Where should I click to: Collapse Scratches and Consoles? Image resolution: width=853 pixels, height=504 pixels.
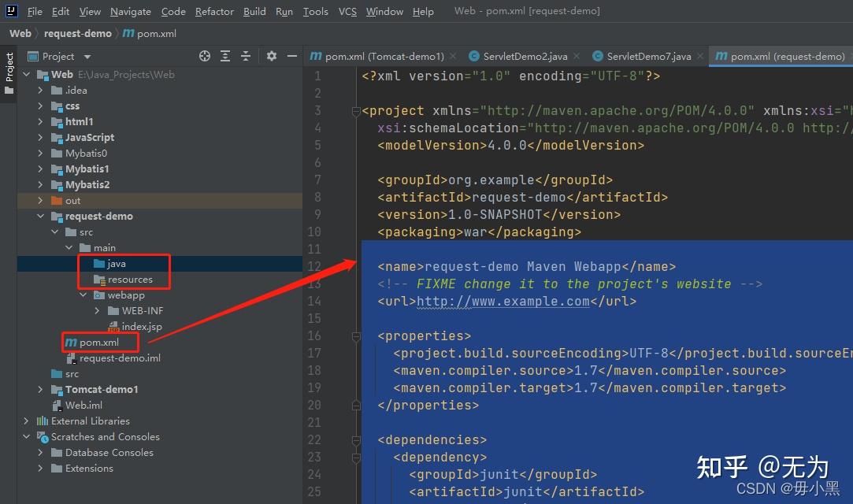(27, 437)
